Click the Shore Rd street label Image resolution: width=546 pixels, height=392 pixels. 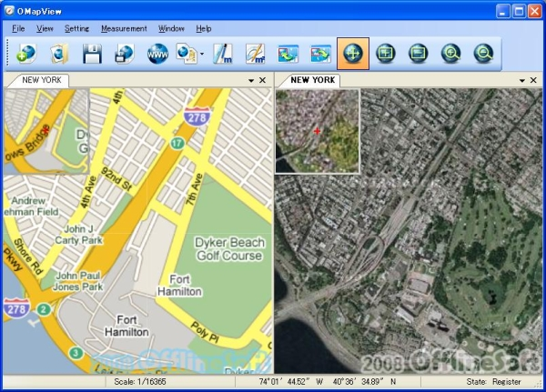tap(28, 256)
